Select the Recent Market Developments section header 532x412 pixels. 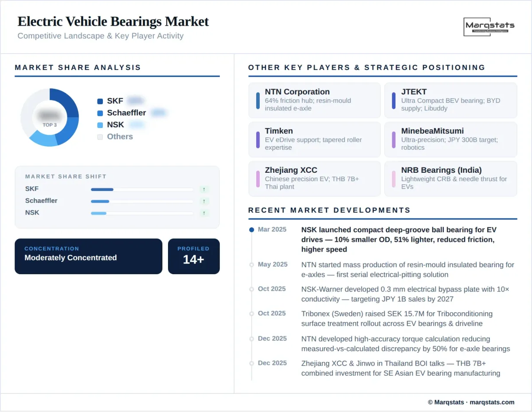pyautogui.click(x=329, y=210)
